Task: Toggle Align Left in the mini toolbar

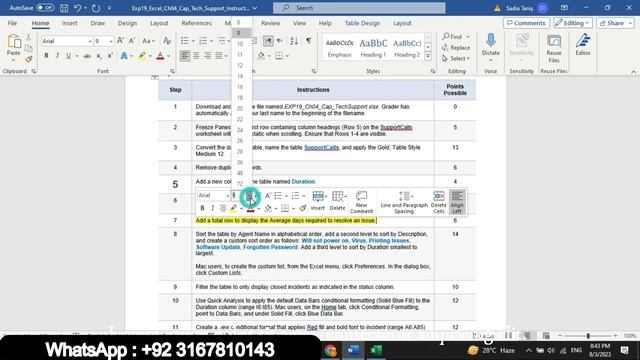Action: coord(457,202)
